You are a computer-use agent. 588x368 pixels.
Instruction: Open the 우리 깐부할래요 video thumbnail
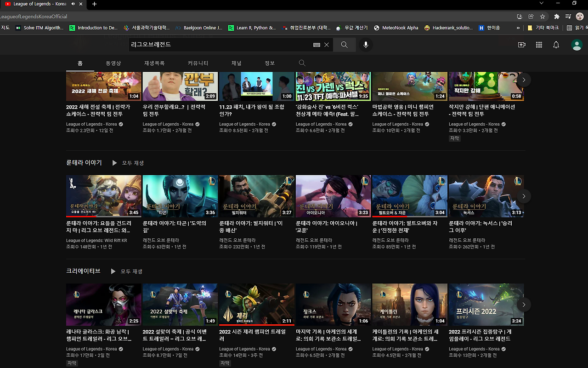[x=180, y=86]
